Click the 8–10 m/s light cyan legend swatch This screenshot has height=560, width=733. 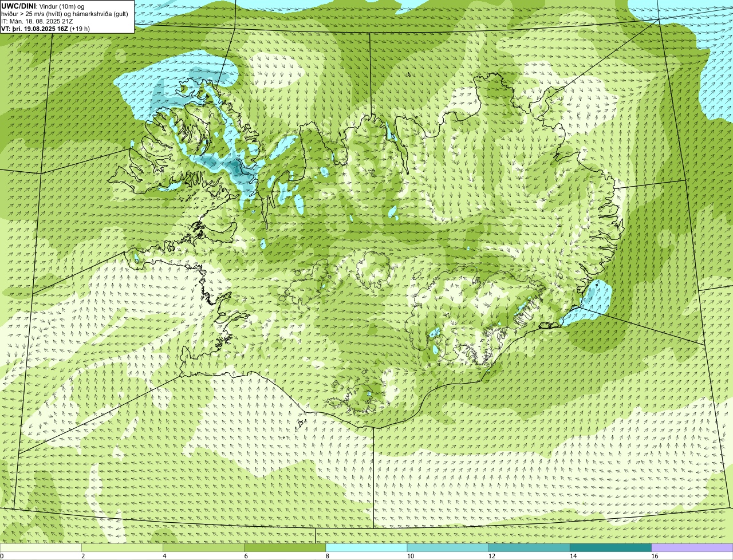pos(366,547)
